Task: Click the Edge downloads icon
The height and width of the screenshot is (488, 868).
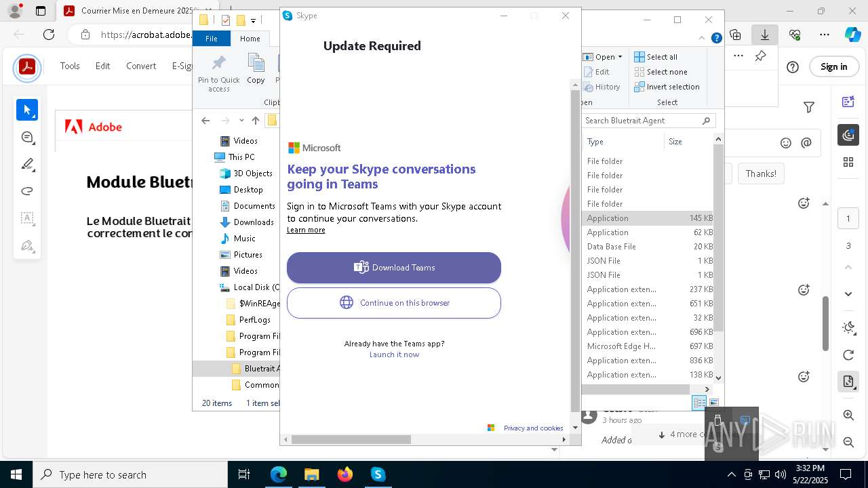Action: pyautogui.click(x=765, y=35)
